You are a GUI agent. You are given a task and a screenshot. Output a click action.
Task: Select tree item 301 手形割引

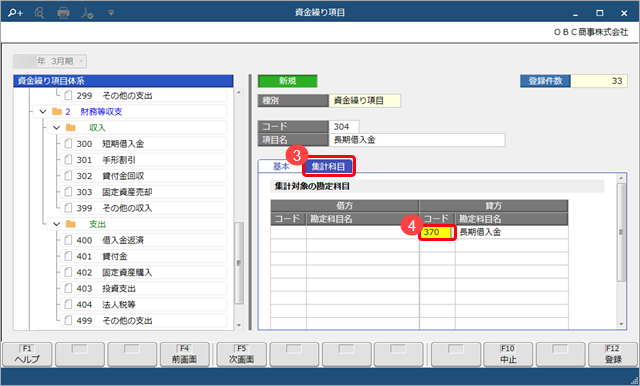(x=144, y=160)
